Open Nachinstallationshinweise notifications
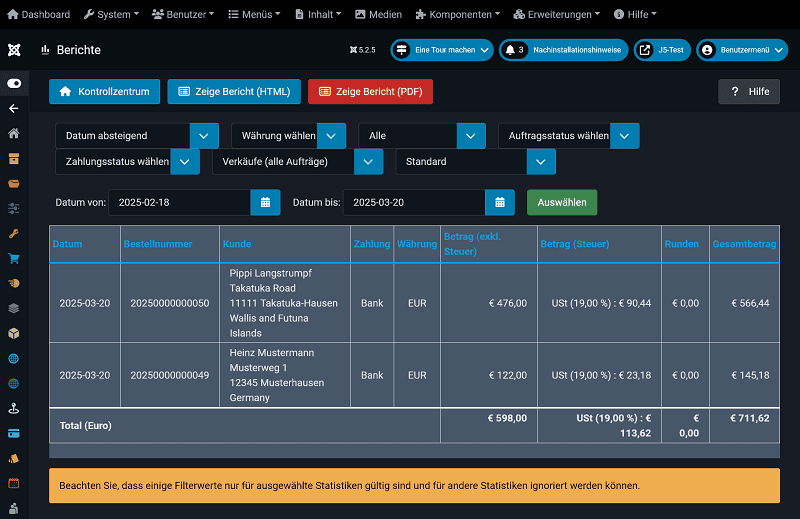 click(x=562, y=50)
